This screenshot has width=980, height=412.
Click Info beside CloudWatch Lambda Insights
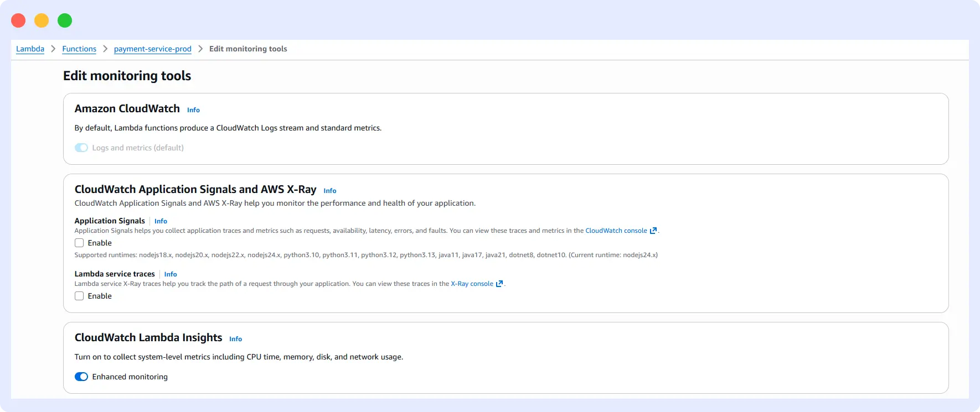236,339
